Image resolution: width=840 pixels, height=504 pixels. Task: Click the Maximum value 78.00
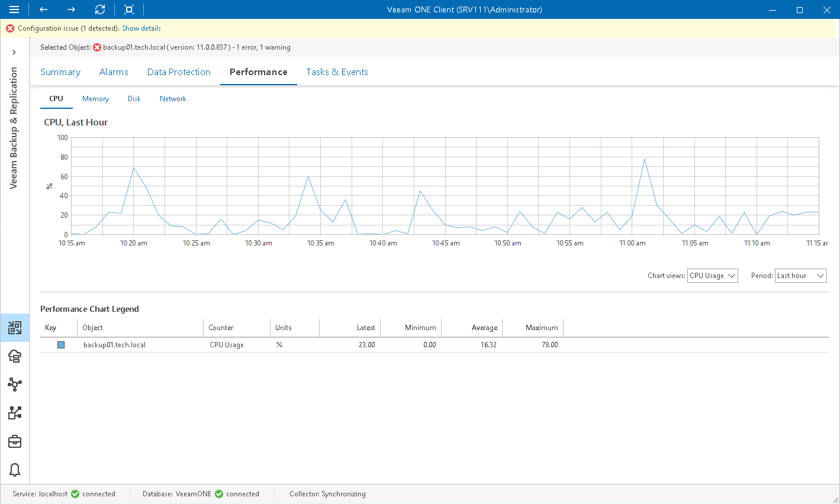point(550,345)
